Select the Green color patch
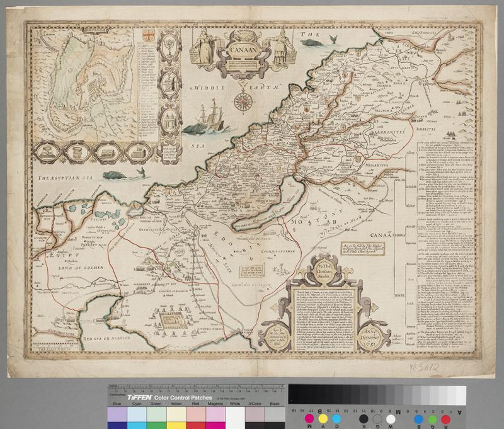Viewport: 504px width, 429px height. point(156,418)
